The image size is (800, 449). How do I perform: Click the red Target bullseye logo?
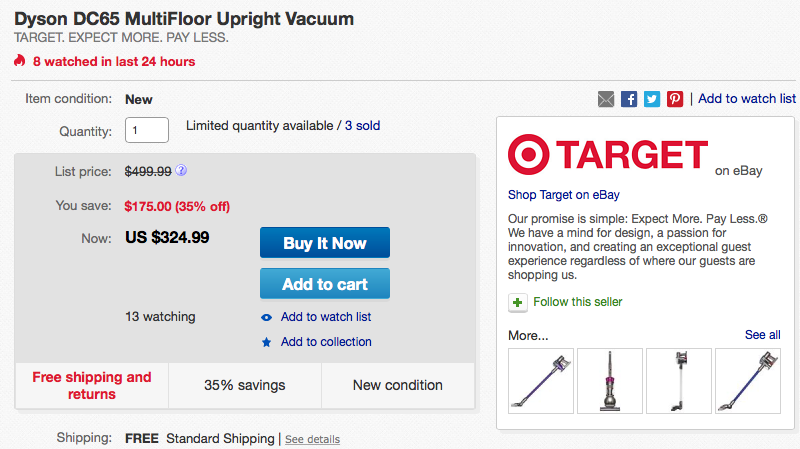click(x=531, y=155)
